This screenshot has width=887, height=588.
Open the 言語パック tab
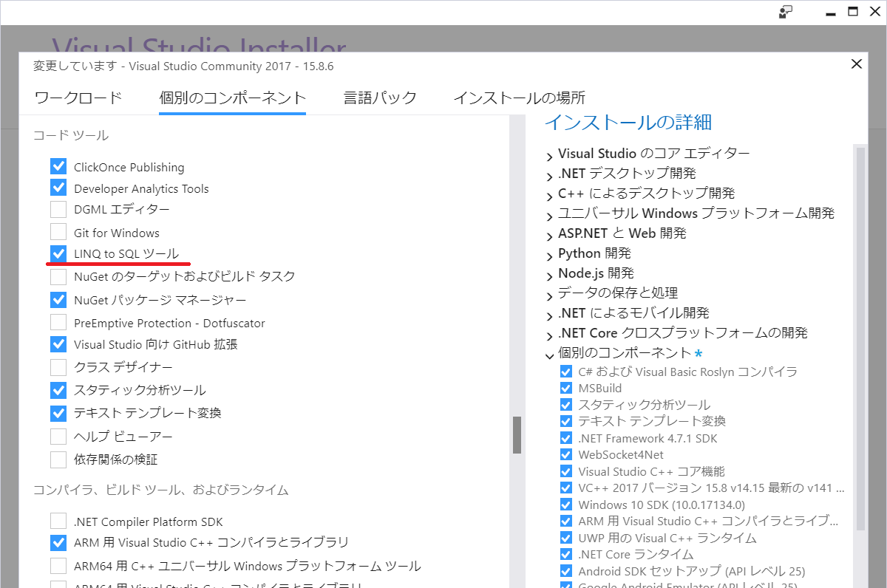(x=380, y=97)
